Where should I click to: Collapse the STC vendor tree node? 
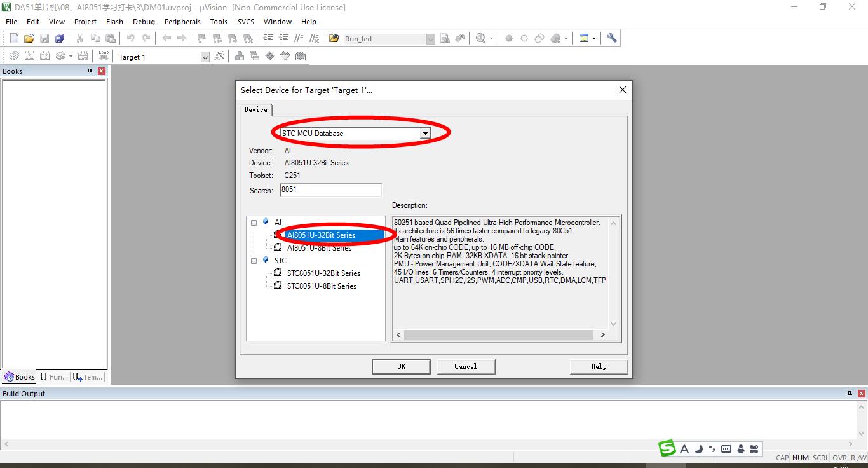254,261
